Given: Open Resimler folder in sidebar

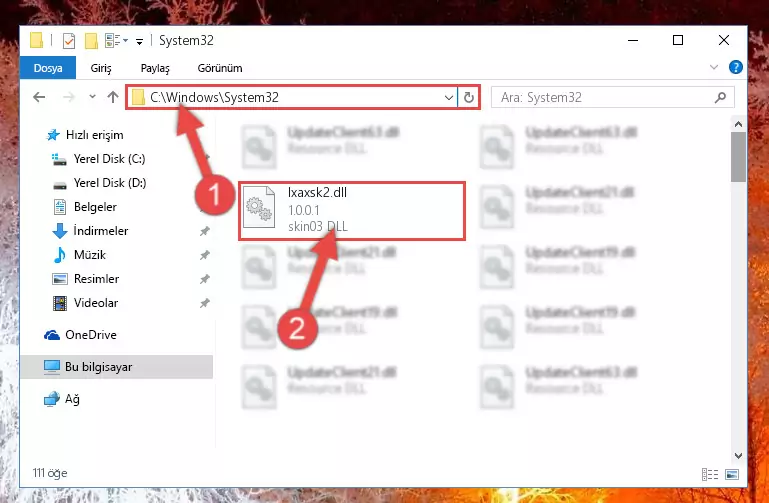Looking at the screenshot, I should point(96,279).
